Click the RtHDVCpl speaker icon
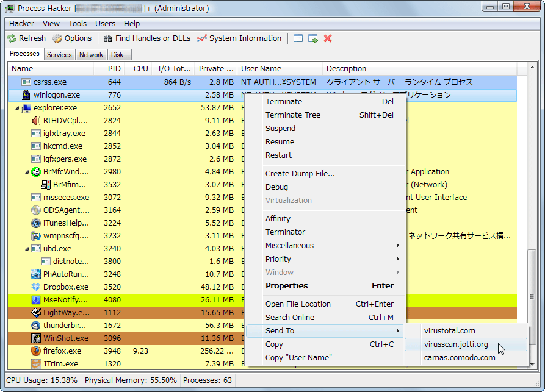 pos(36,121)
